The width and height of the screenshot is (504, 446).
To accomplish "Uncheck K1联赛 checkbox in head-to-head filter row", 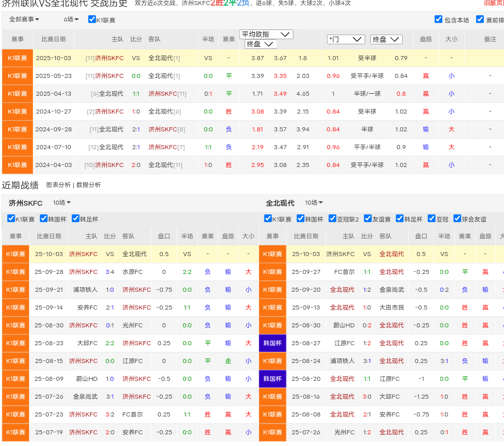I will [x=92, y=19].
